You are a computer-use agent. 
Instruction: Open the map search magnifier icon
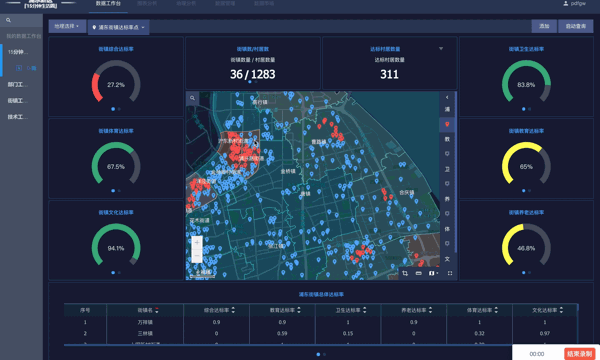tap(192, 98)
